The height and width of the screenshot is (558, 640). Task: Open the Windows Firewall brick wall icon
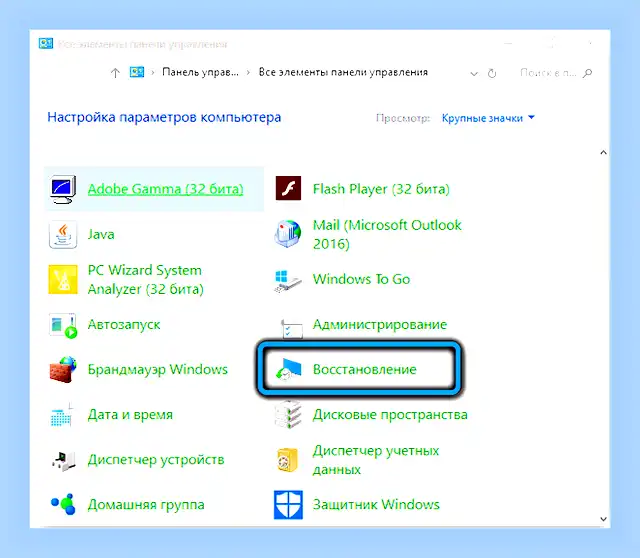[63, 369]
